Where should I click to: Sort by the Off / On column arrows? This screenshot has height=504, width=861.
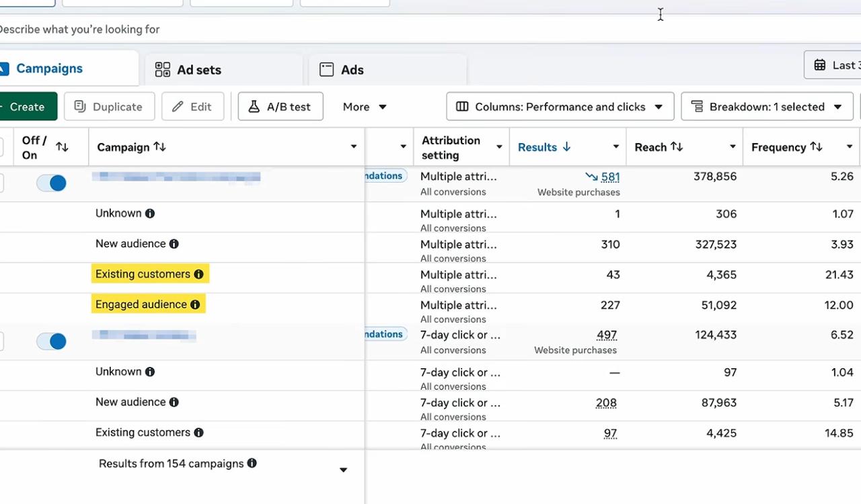[62, 147]
